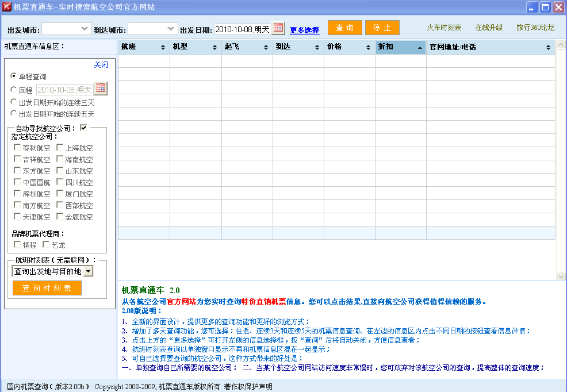
Task: Click the 出发日期 date field
Action: coord(243,29)
